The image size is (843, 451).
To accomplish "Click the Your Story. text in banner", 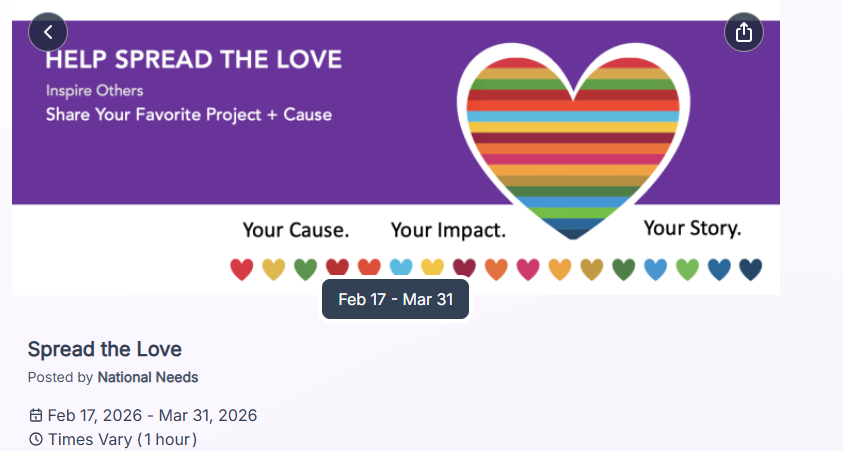I will click(x=692, y=228).
